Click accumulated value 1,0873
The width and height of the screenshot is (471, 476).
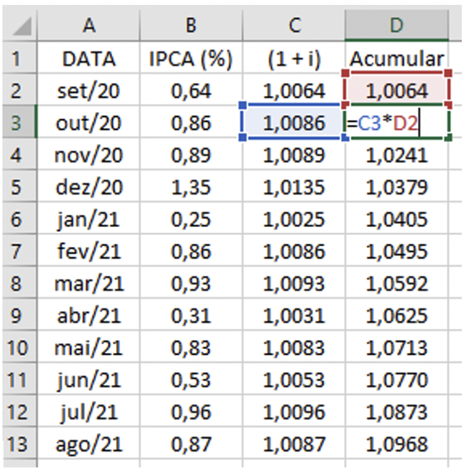point(397,412)
